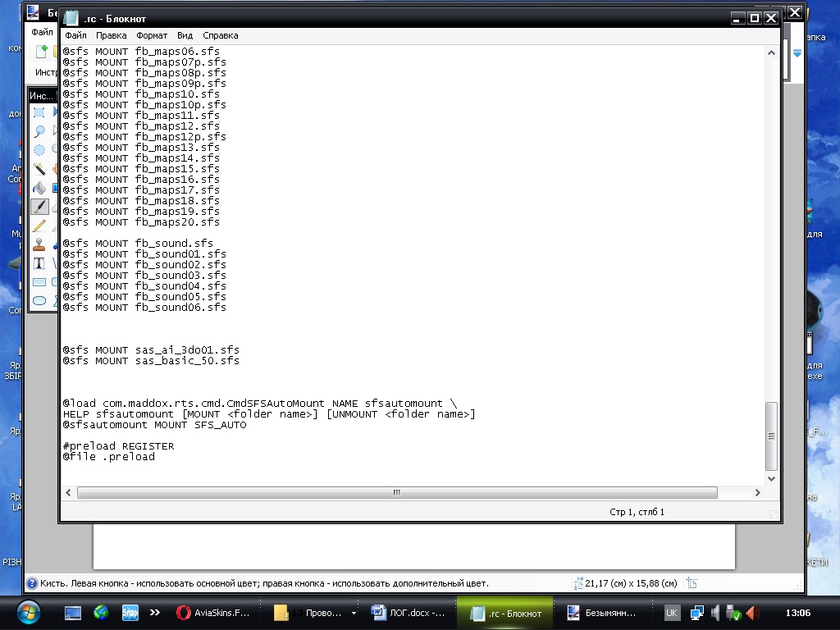Switch to Безымянн... Paint.NET taskbar button
840x630 pixels.
coord(602,613)
